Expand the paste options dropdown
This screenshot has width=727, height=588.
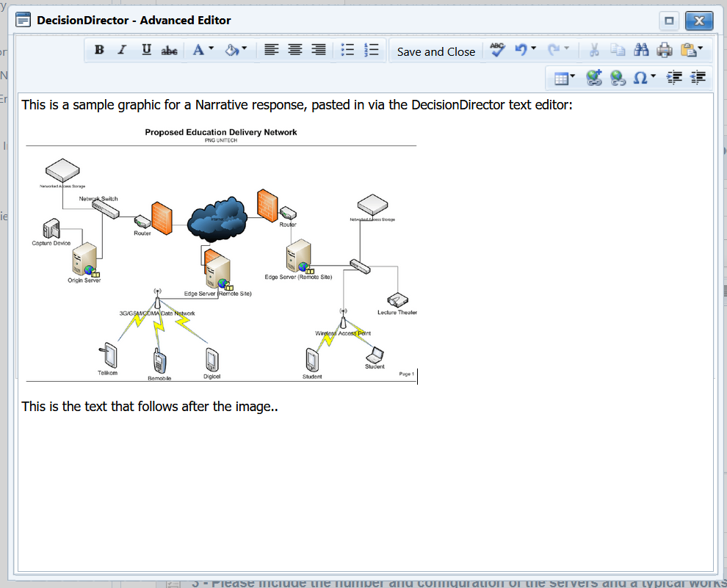pos(700,48)
